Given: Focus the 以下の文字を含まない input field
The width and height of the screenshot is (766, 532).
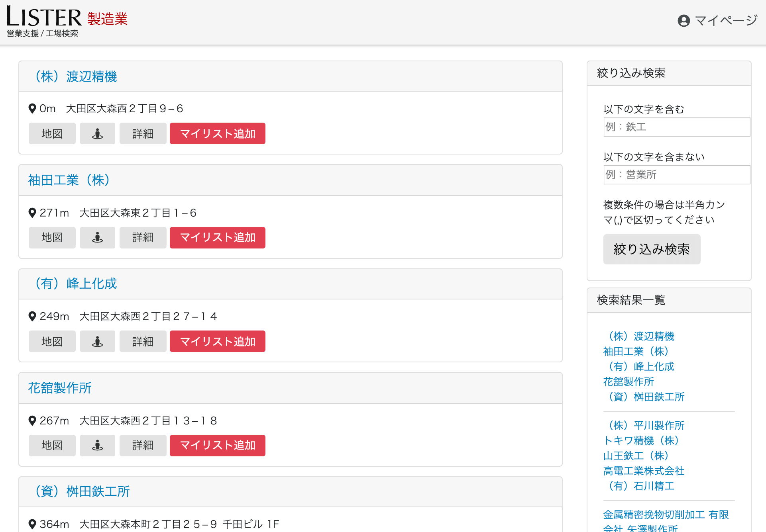Looking at the screenshot, I should (677, 175).
